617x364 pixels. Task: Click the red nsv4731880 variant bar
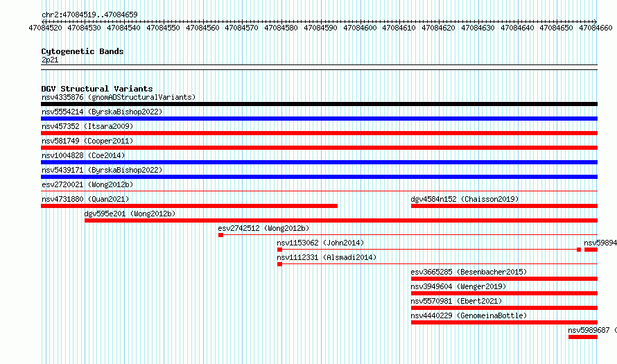189,206
